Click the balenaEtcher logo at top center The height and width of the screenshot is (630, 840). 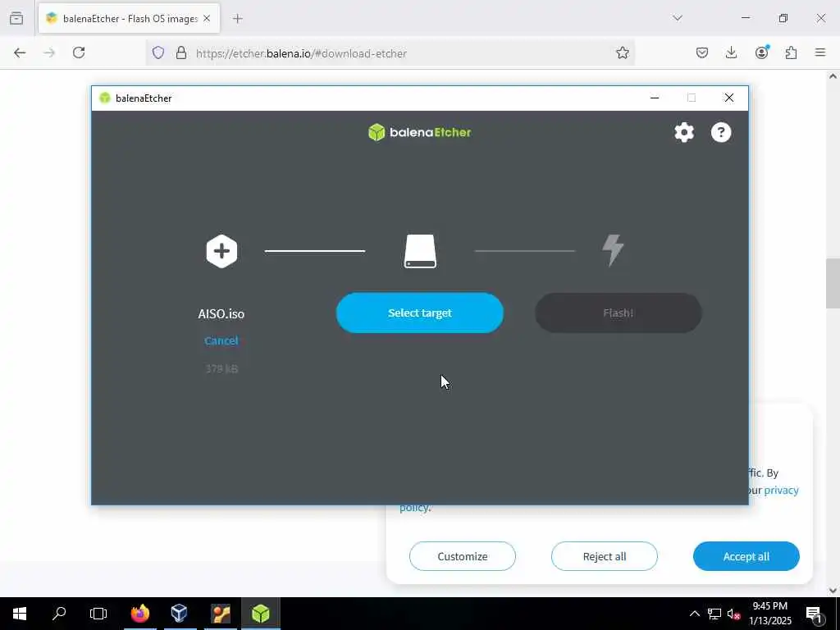(x=419, y=132)
